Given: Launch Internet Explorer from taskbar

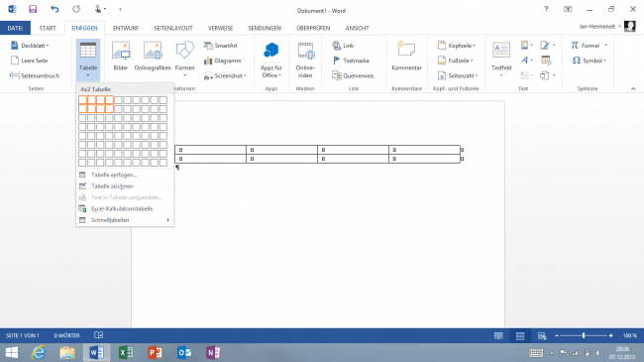Looking at the screenshot, I should pyautogui.click(x=39, y=352).
